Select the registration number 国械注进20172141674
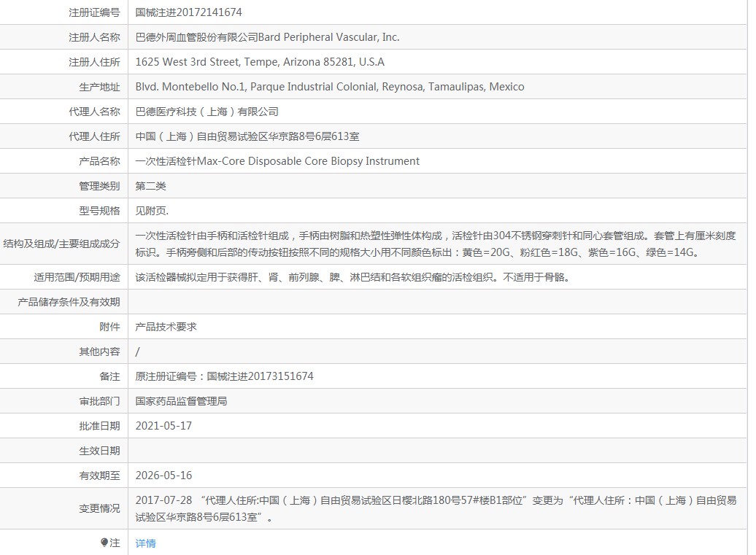 (x=188, y=12)
